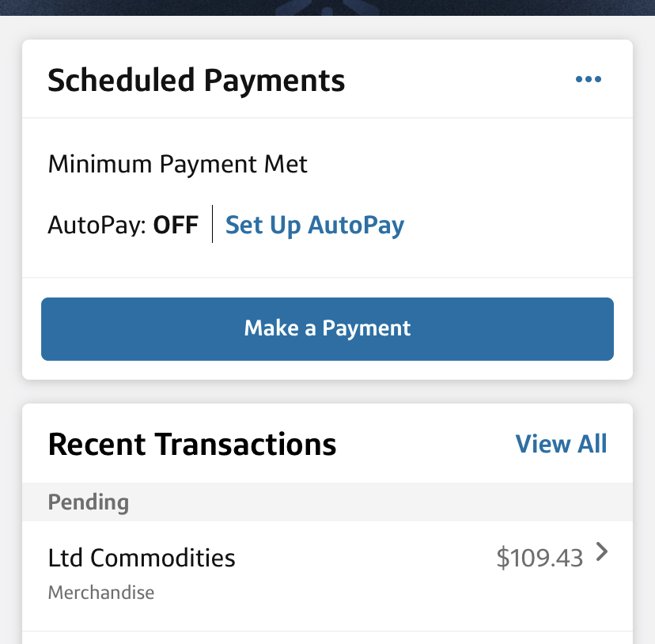This screenshot has height=644, width=655.
Task: Click the dark header banner at top
Action: (119, 7)
